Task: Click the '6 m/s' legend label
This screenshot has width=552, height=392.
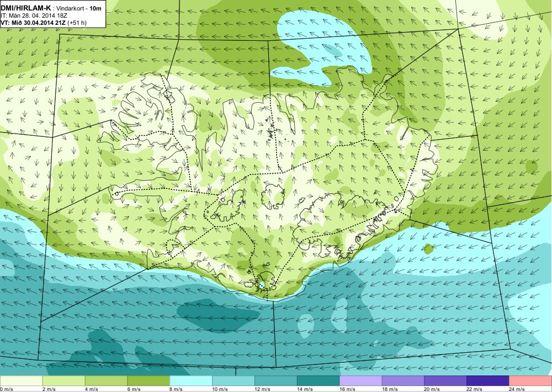Action: pyautogui.click(x=134, y=389)
